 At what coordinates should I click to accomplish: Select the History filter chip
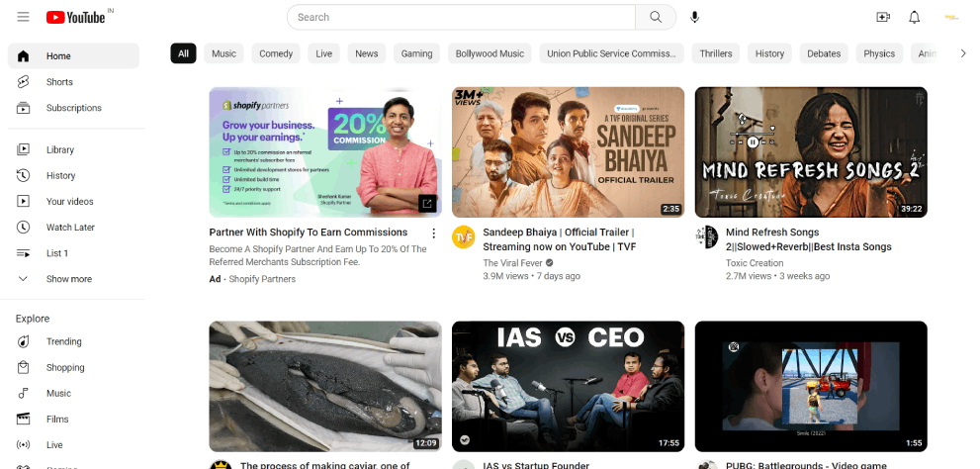pos(769,53)
